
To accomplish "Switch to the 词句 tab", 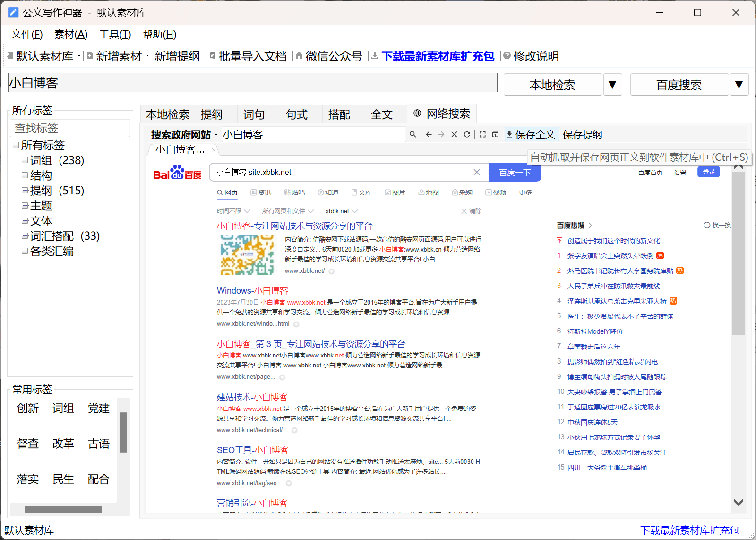I will click(x=254, y=114).
